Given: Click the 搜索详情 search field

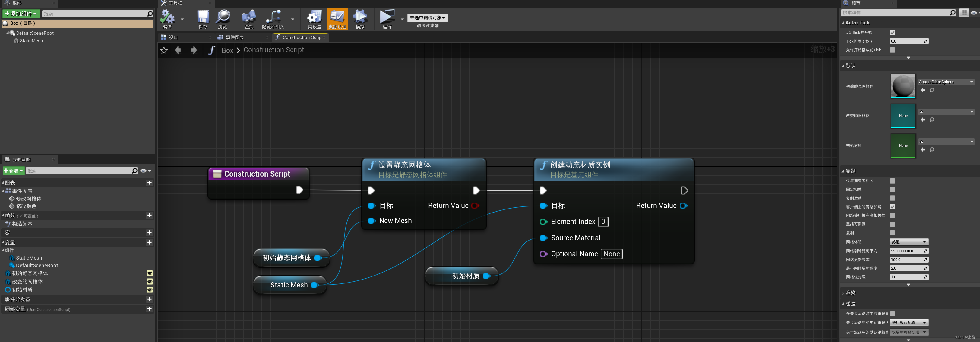Looking at the screenshot, I should point(894,12).
